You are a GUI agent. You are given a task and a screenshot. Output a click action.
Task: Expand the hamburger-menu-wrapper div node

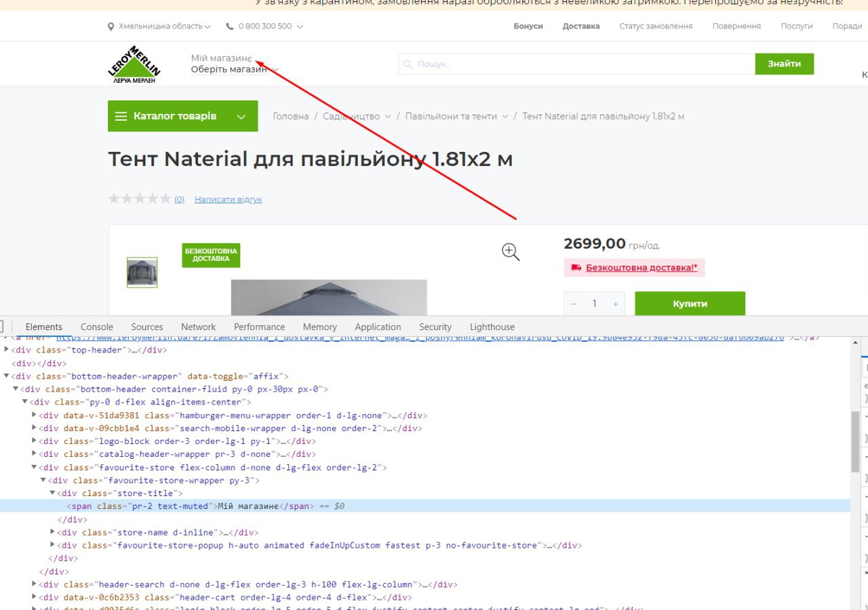tap(35, 415)
